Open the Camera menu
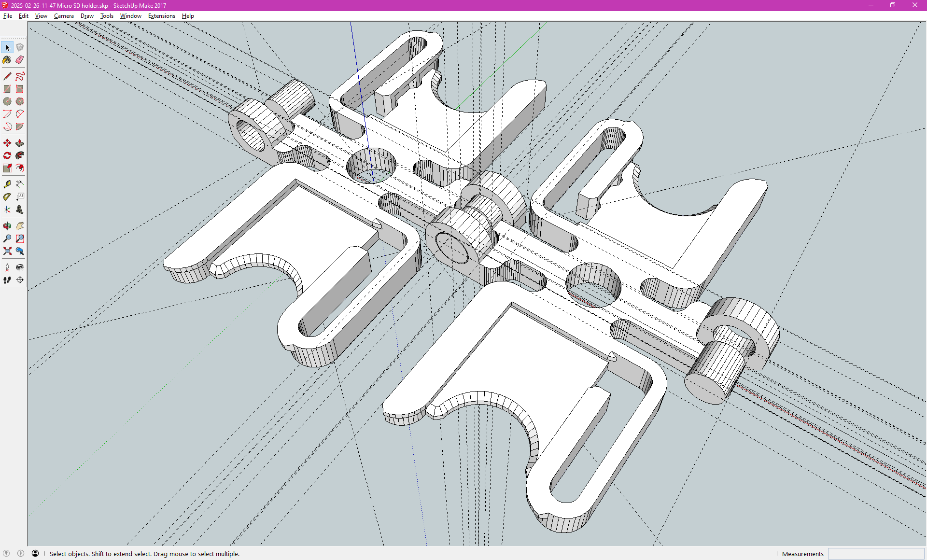Image resolution: width=927 pixels, height=560 pixels. tap(64, 16)
